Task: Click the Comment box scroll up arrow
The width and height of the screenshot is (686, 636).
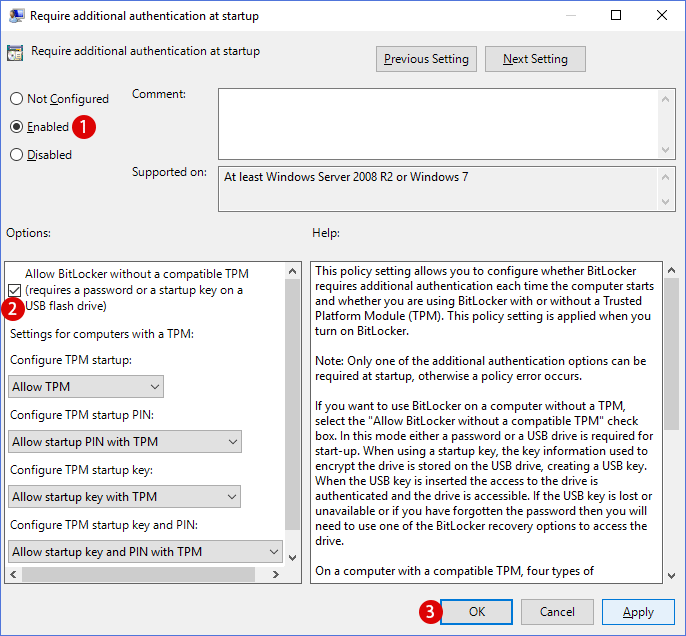Action: tap(665, 99)
